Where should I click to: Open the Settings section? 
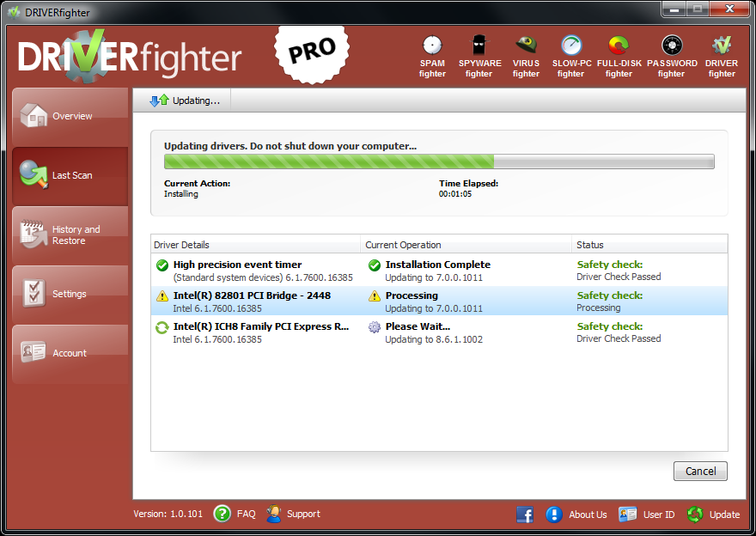coord(70,294)
